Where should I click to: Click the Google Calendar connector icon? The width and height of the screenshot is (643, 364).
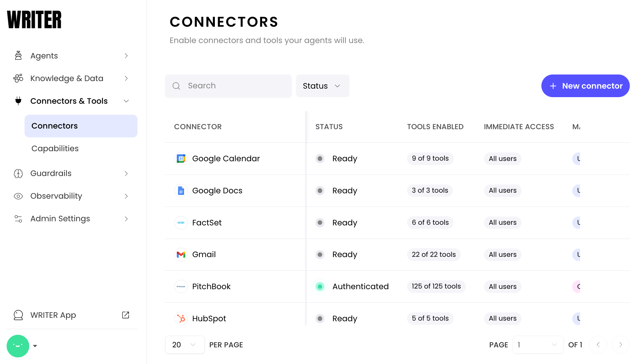pyautogui.click(x=181, y=159)
